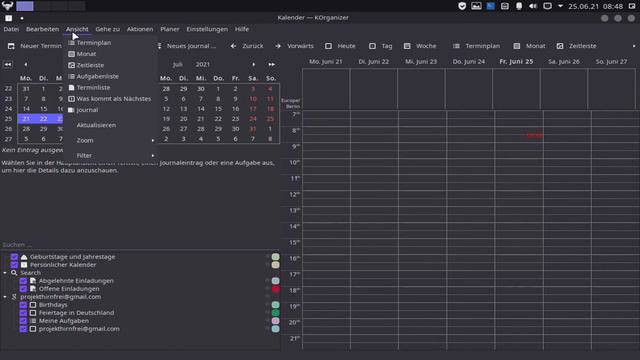Open the volume control in system tray
Image resolution: width=640 pixels, height=360 pixels.
(x=533, y=6)
